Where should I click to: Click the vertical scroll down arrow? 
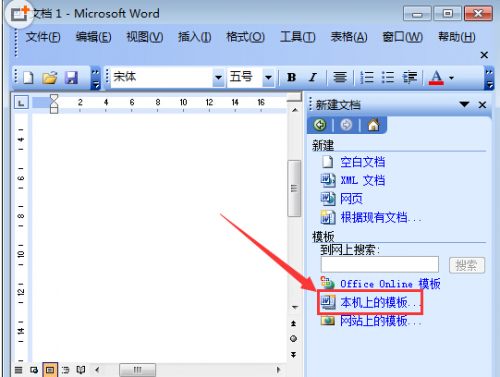point(295,307)
